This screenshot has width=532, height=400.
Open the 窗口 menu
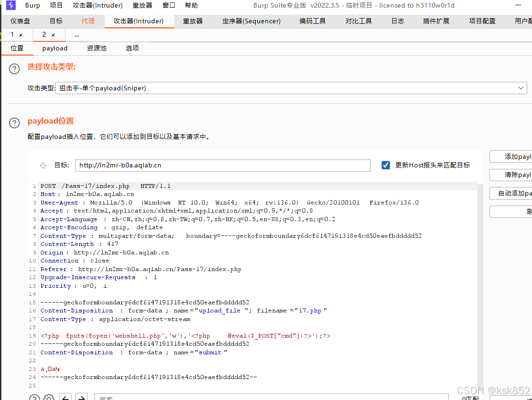[x=169, y=5]
